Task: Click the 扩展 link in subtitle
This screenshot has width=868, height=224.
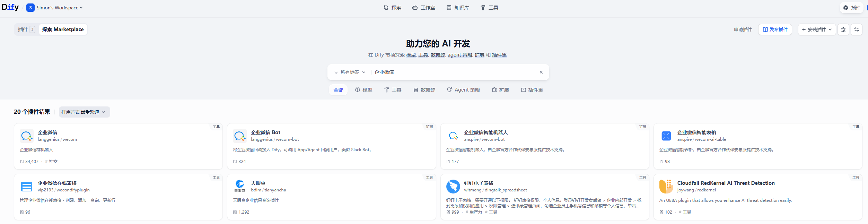Action: pyautogui.click(x=480, y=55)
